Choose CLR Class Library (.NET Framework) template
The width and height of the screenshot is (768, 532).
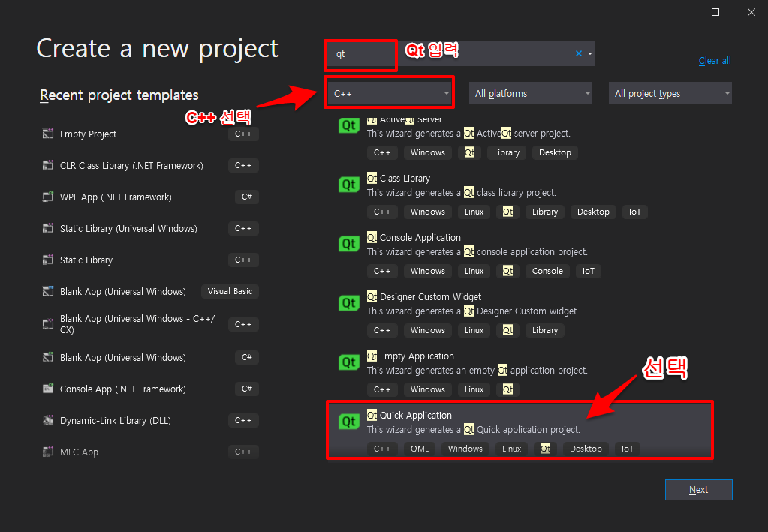(150, 165)
